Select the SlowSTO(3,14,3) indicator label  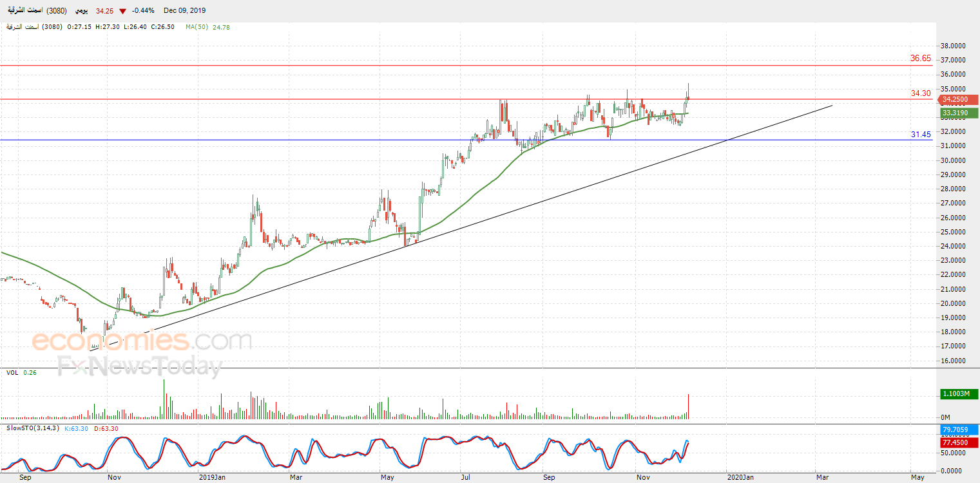(33, 428)
